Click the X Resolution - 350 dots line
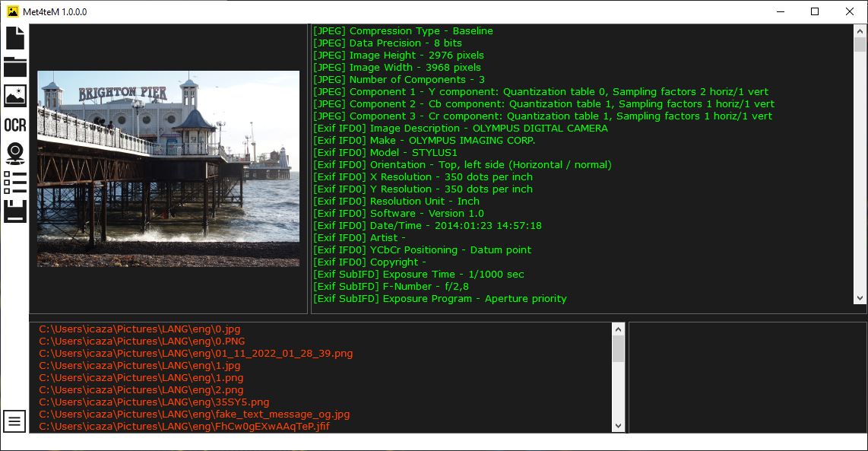 [423, 177]
